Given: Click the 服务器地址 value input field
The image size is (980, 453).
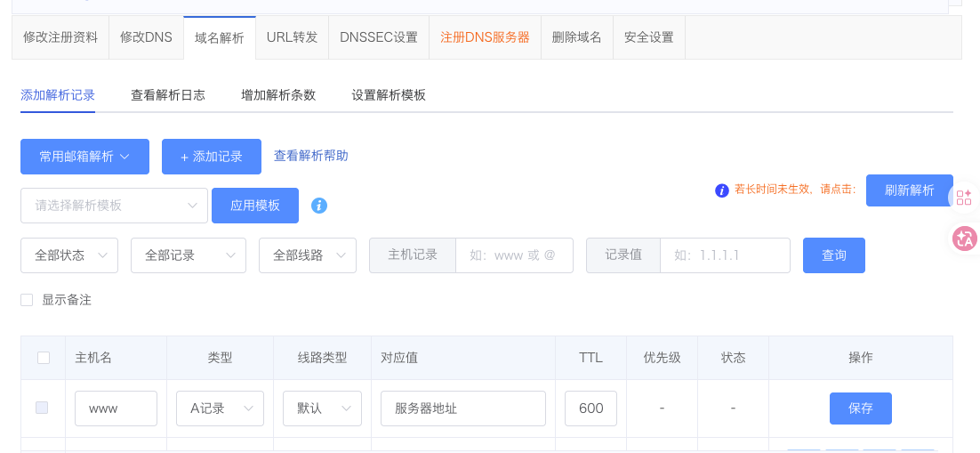Looking at the screenshot, I should [463, 409].
